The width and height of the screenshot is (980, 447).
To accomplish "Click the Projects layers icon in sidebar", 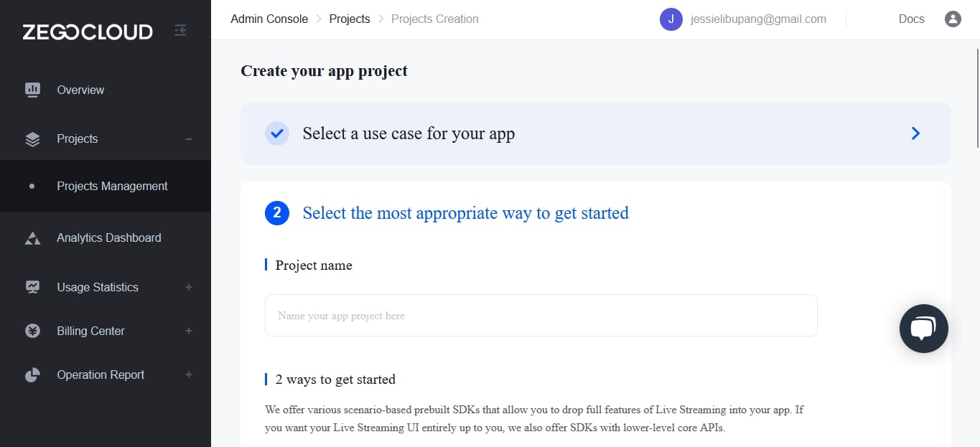I will [x=32, y=138].
